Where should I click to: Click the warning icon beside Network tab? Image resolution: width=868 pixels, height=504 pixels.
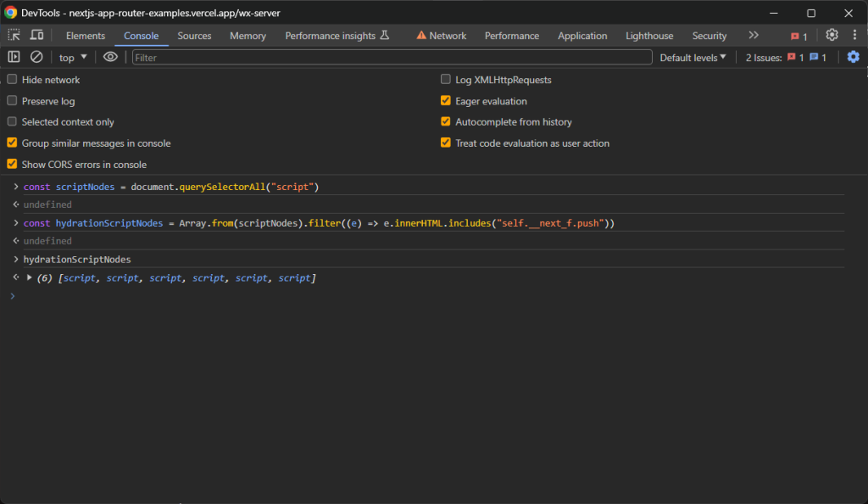pos(421,35)
